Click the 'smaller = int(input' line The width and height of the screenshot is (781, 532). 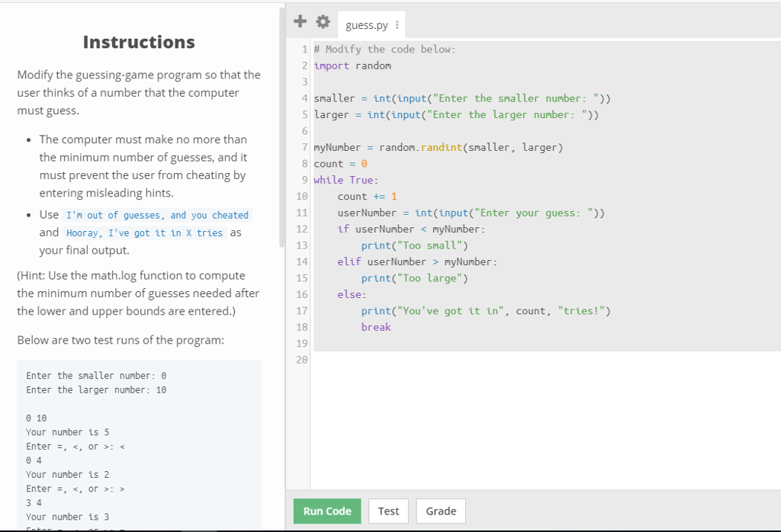(461, 98)
